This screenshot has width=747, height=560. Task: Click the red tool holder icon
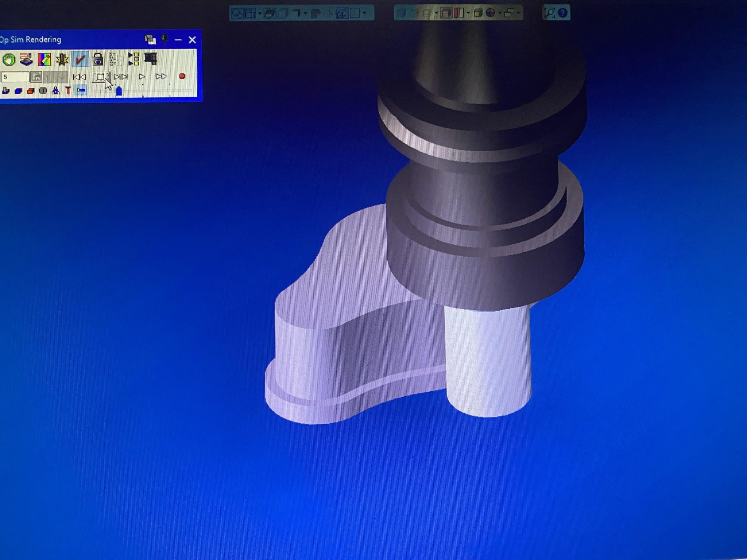[68, 90]
